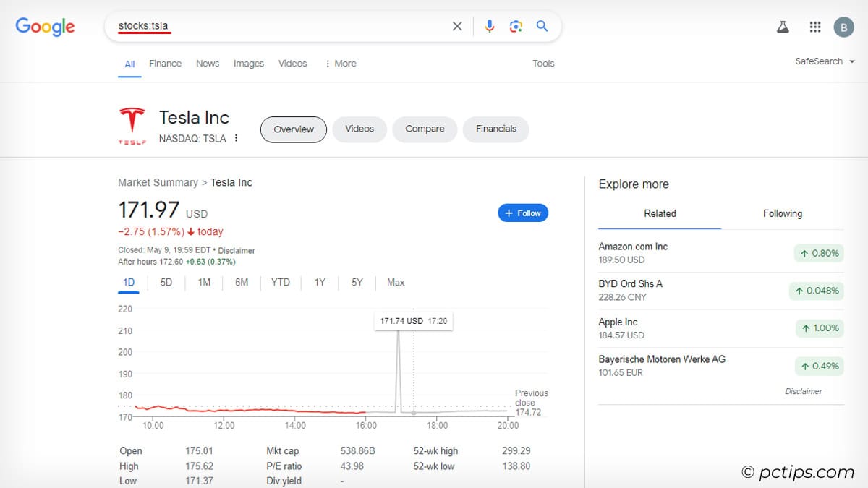Screen dimensions: 868x488
Task: Open Google Lens image search
Action: click(x=516, y=25)
